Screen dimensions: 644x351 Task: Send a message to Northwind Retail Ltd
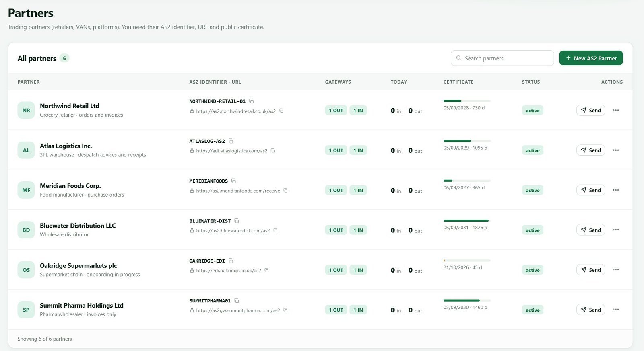tap(590, 110)
